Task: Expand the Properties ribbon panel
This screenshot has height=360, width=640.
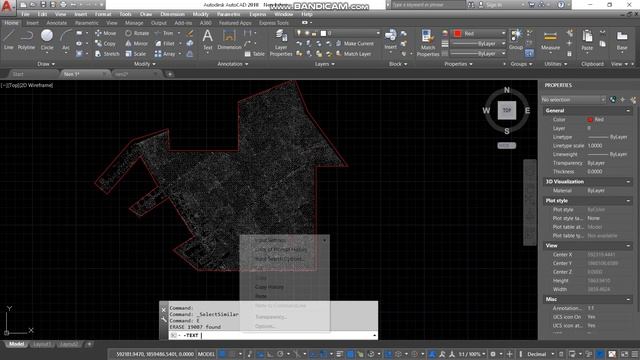Action: [458, 64]
